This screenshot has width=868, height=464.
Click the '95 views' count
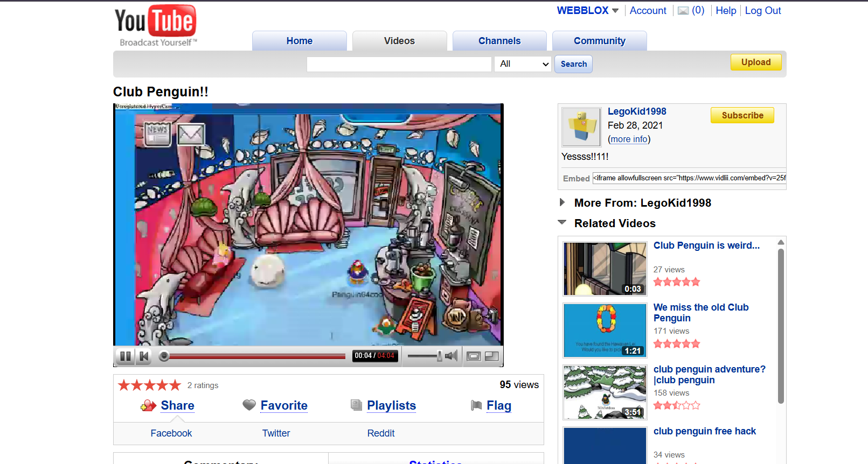(x=519, y=385)
